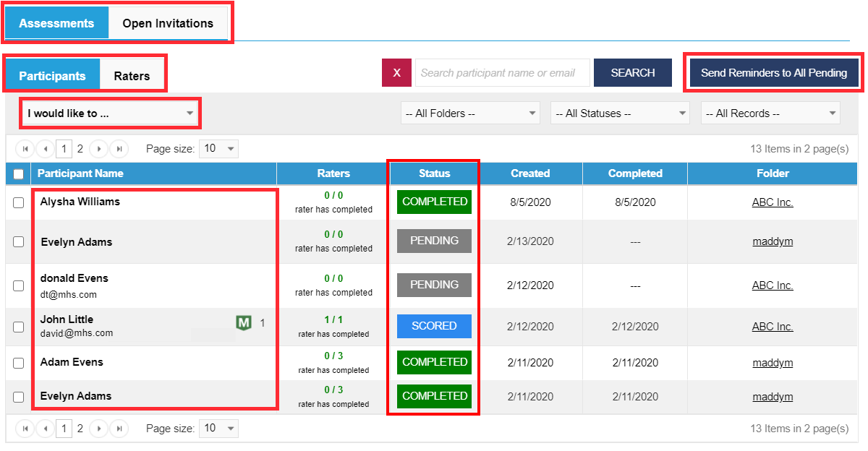The image size is (868, 451).
Task: Check the Alysha Williams row checkbox
Action: 18,203
